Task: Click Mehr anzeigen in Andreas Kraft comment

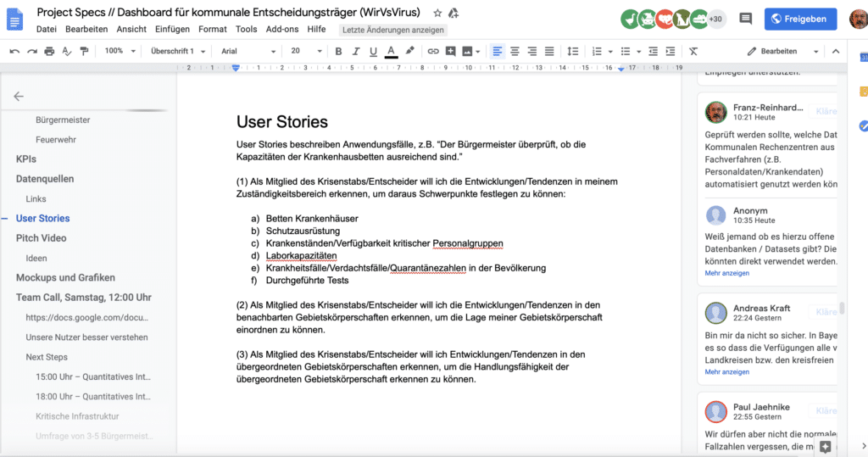Action: (x=726, y=371)
